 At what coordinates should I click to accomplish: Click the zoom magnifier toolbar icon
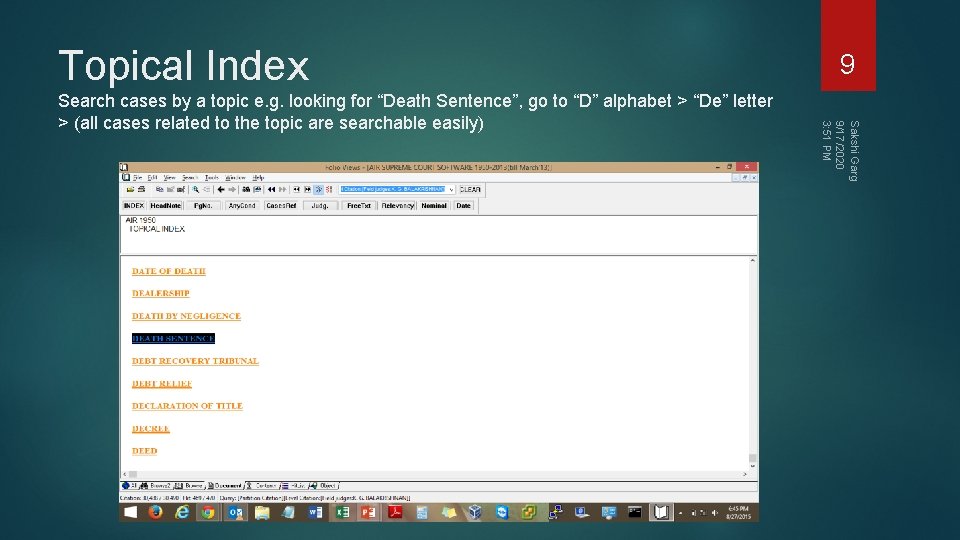[x=196, y=190]
